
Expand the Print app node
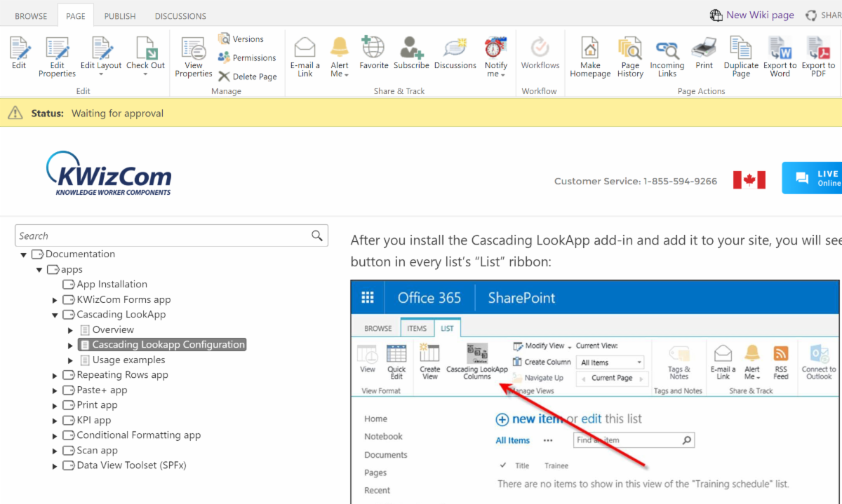click(55, 406)
